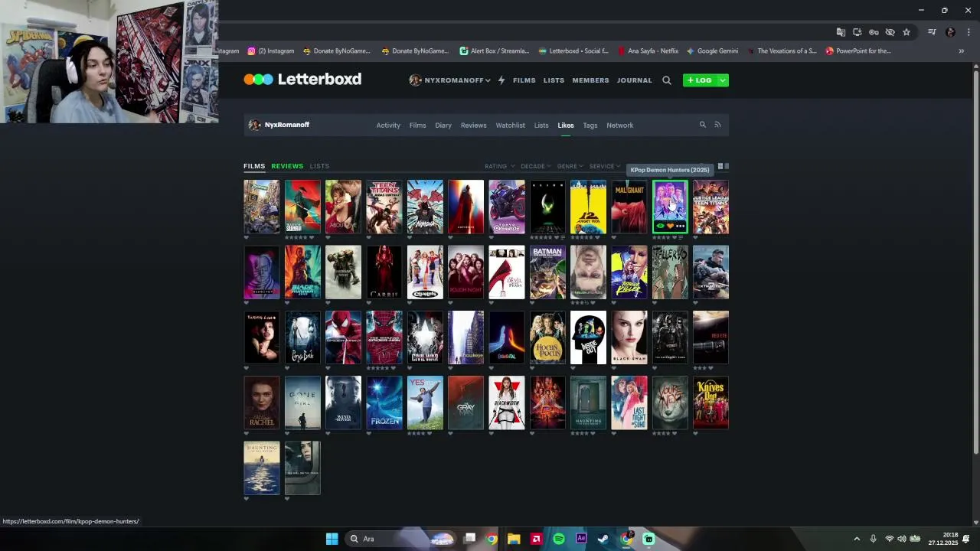Image resolution: width=980 pixels, height=551 pixels.
Task: Open the 12 Angry Men poster
Action: click(588, 207)
